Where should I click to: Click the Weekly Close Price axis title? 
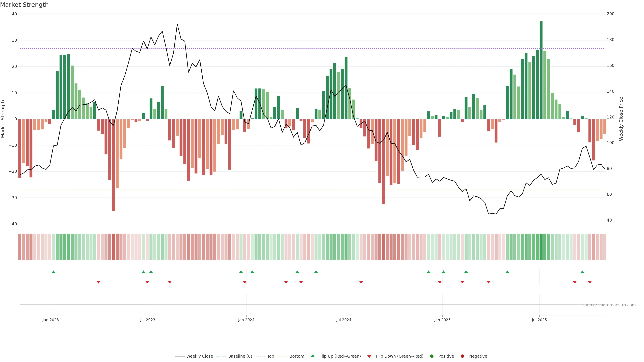621,119
